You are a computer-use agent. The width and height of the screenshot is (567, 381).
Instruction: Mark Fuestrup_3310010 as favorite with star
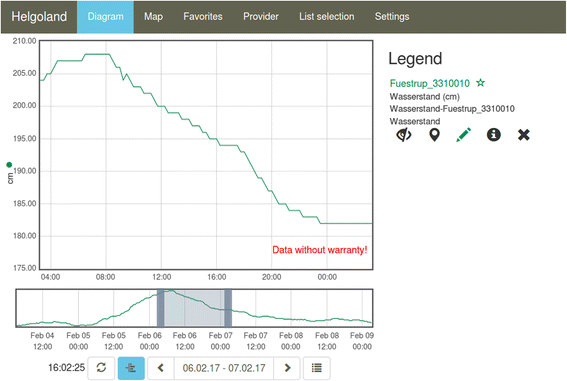tap(480, 83)
